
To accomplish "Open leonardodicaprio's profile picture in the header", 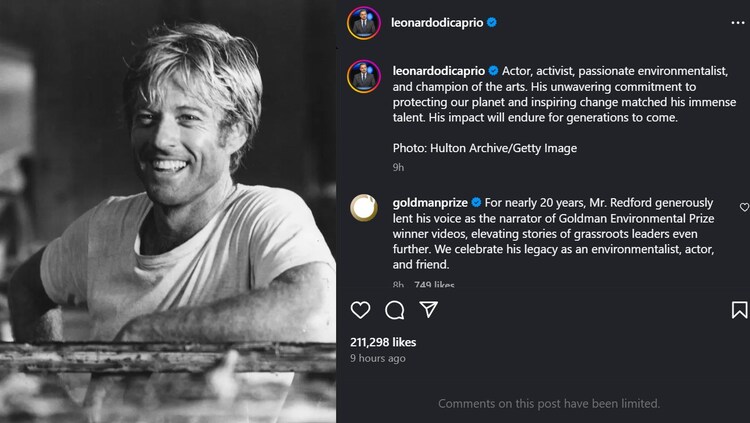I will coord(362,21).
